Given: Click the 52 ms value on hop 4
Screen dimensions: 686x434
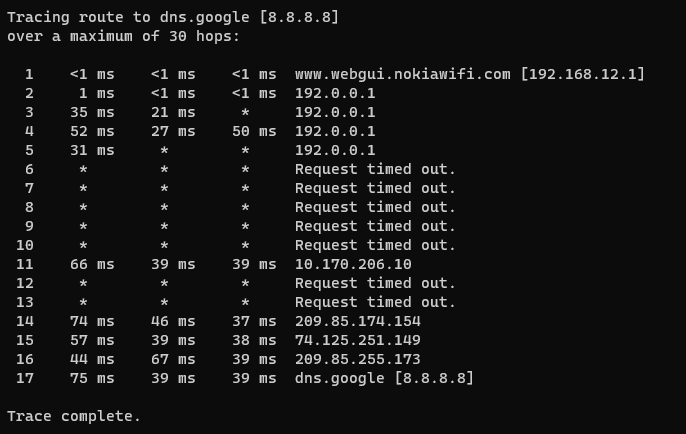Looking at the screenshot, I should [92, 131].
